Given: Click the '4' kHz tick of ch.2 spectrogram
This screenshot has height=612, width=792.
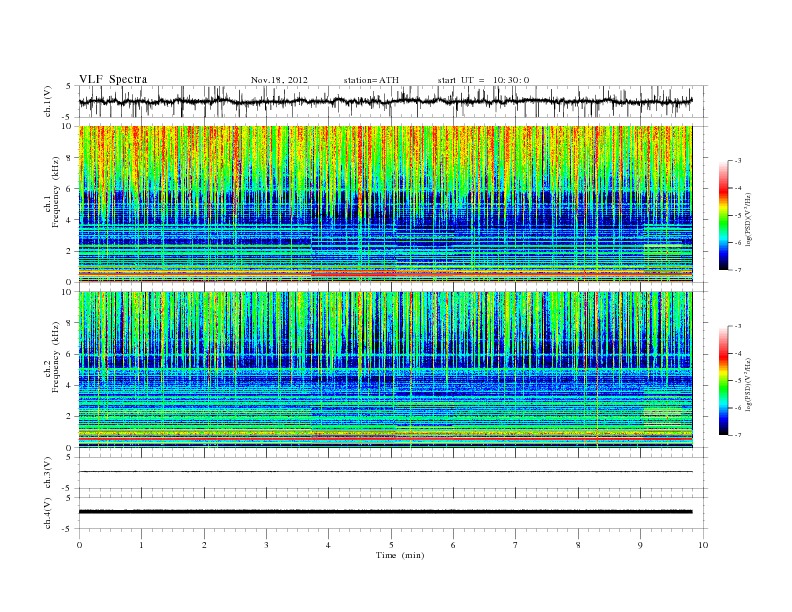Looking at the screenshot, I should [x=70, y=385].
